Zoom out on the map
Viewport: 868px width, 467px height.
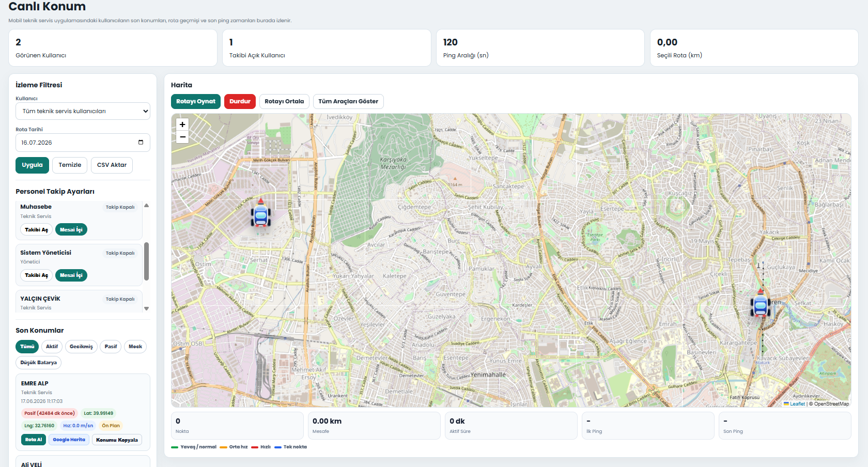coord(182,137)
